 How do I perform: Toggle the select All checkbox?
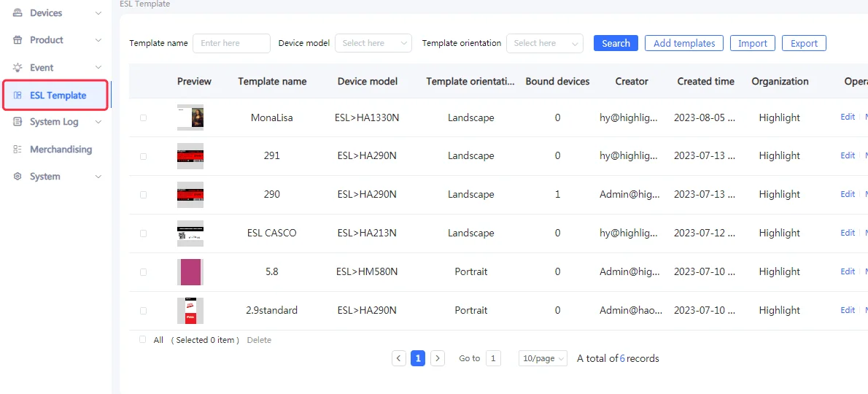(142, 340)
